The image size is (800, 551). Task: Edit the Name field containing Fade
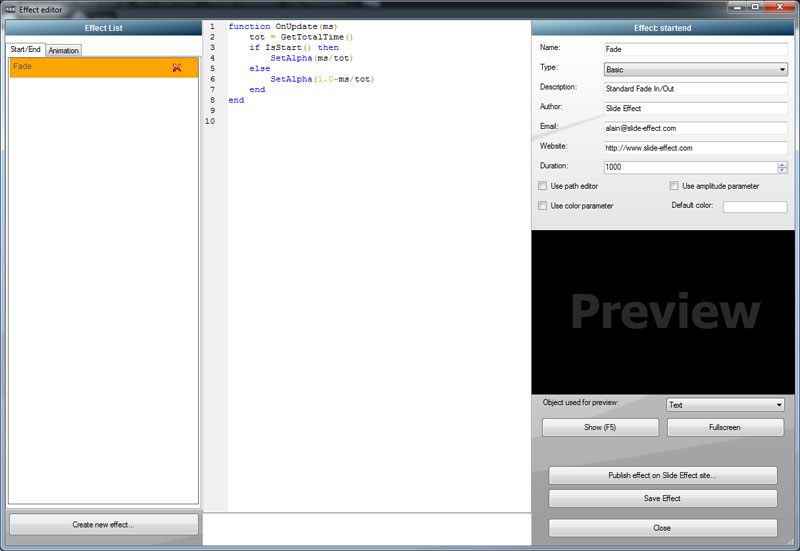pyautogui.click(x=695, y=49)
